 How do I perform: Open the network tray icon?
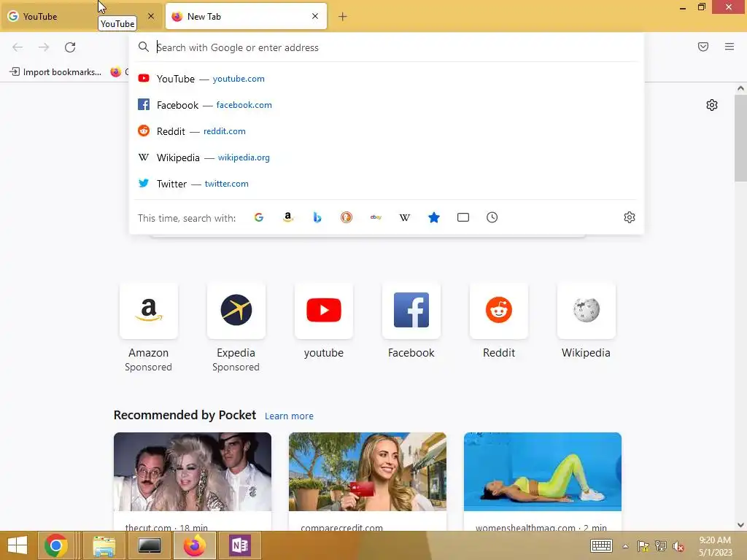[x=661, y=546]
